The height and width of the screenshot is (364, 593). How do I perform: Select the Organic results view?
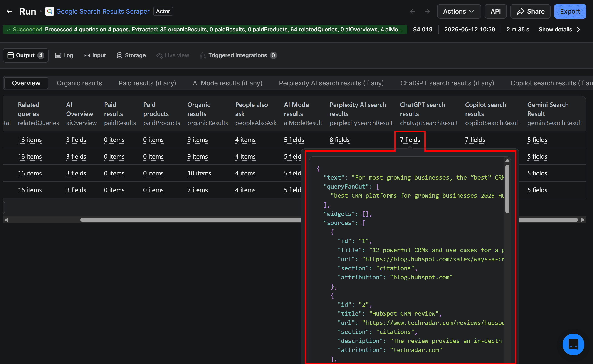click(79, 83)
